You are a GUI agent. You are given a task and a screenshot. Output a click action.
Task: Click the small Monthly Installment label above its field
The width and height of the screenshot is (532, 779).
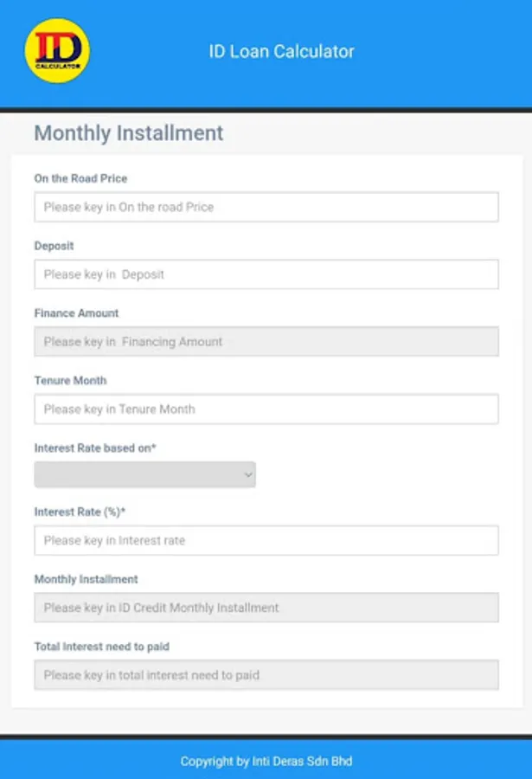(x=86, y=579)
